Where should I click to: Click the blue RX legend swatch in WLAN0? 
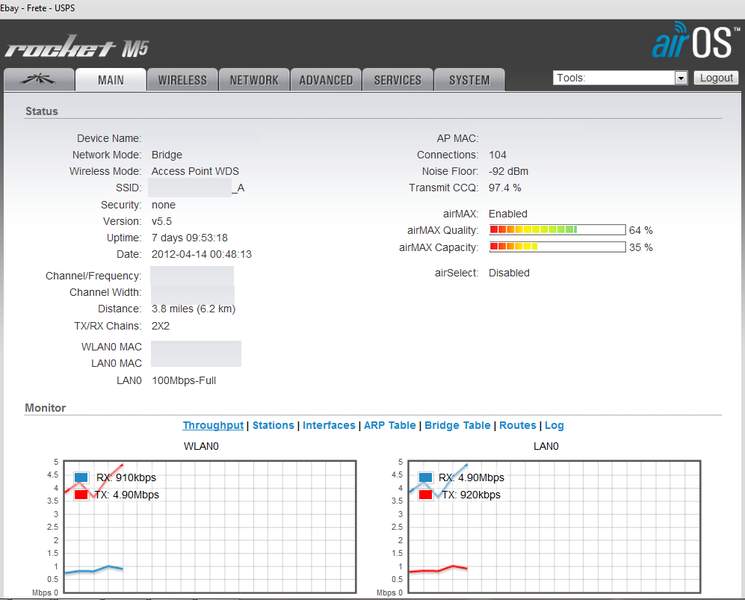tap(81, 477)
